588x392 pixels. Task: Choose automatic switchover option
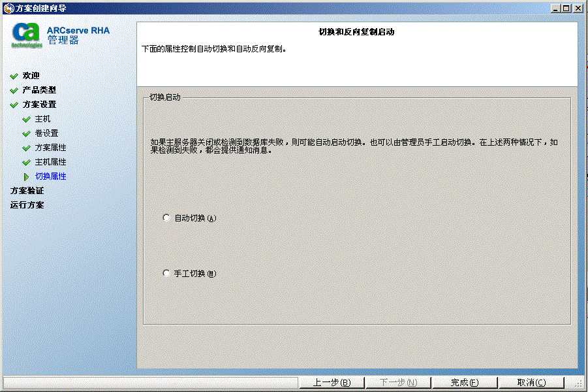(x=166, y=217)
